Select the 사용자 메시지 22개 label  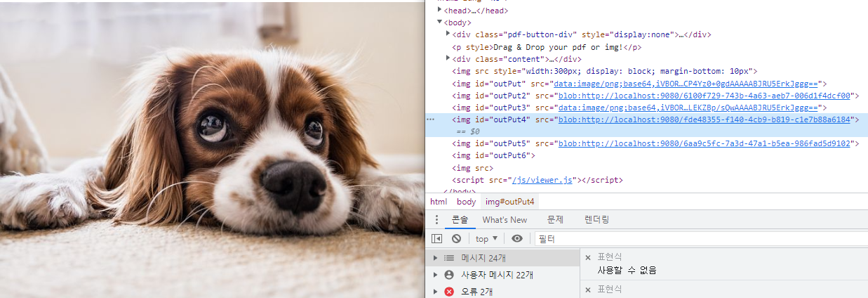click(x=497, y=275)
